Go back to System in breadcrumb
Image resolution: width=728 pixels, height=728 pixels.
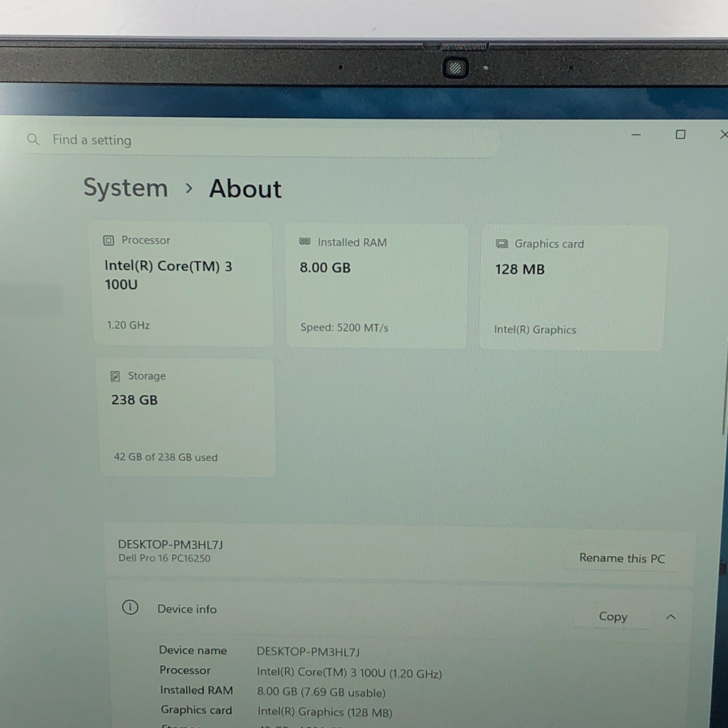coord(126,188)
